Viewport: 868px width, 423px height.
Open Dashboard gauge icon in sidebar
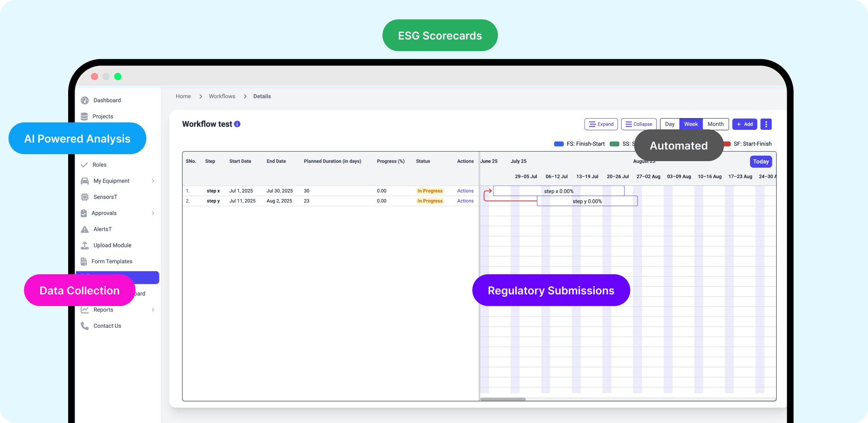pos(85,100)
